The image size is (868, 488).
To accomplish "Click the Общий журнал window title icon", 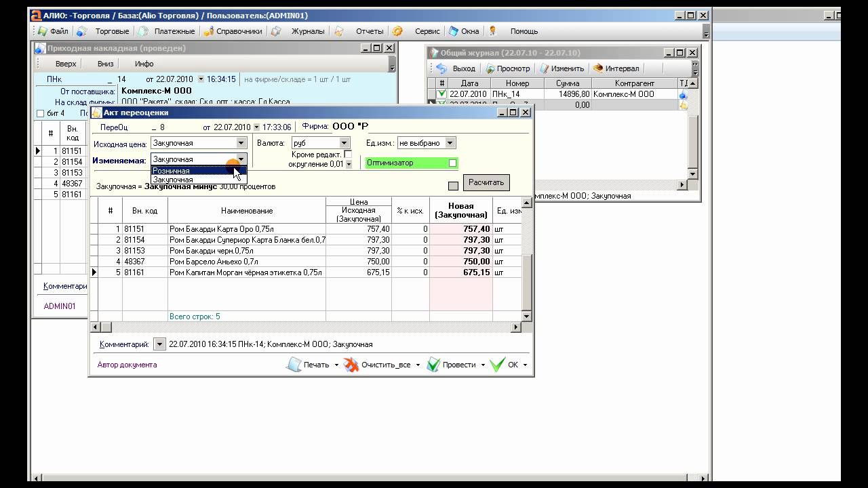I will (433, 53).
